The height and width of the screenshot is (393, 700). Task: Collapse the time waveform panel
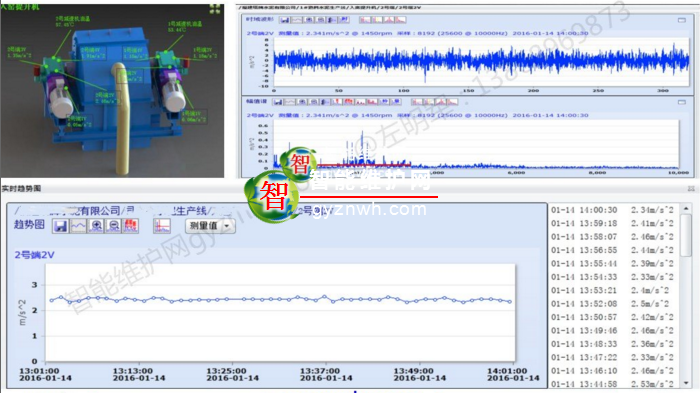pyautogui.click(x=682, y=20)
